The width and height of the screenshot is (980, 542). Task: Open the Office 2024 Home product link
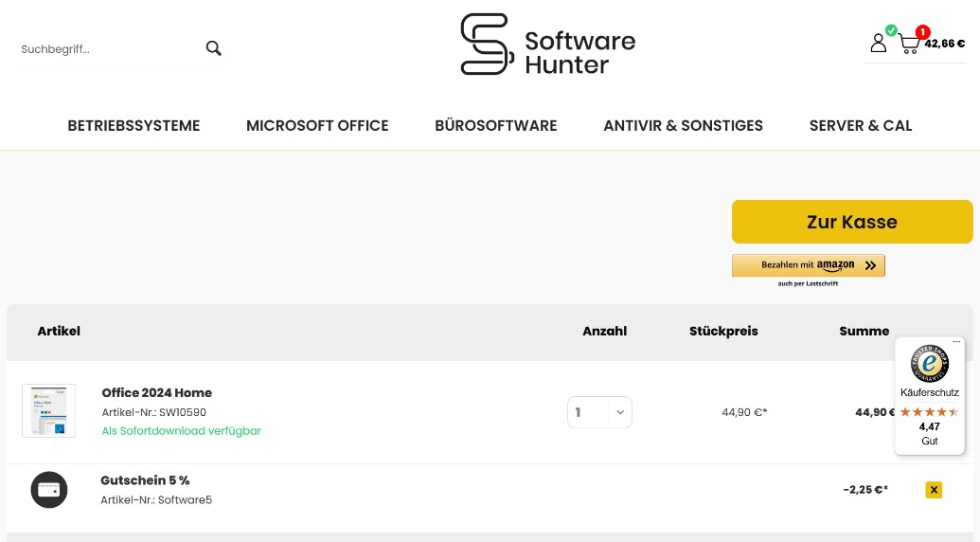point(157,392)
